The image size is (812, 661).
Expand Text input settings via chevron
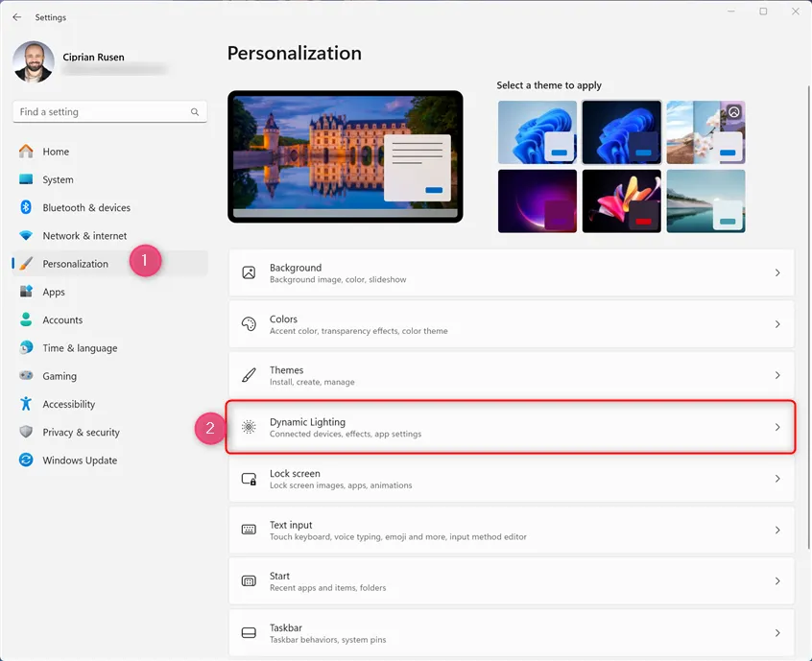[777, 530]
